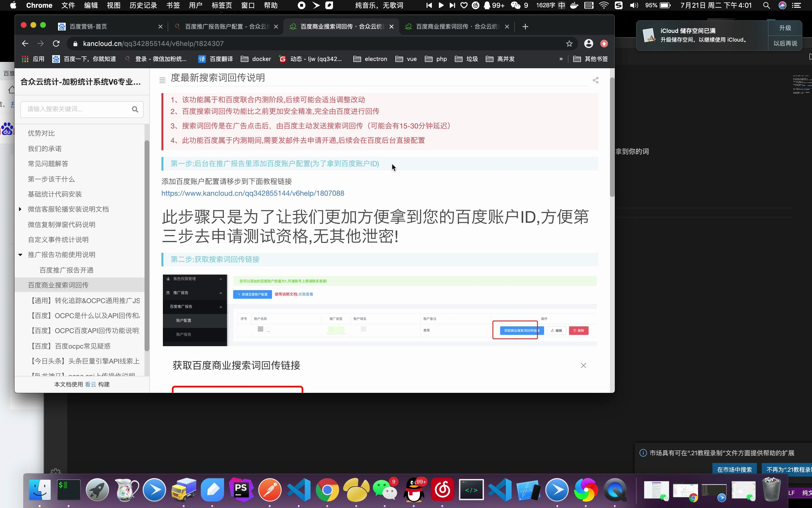Click the sidebar scrollbar thumb

click(147, 246)
